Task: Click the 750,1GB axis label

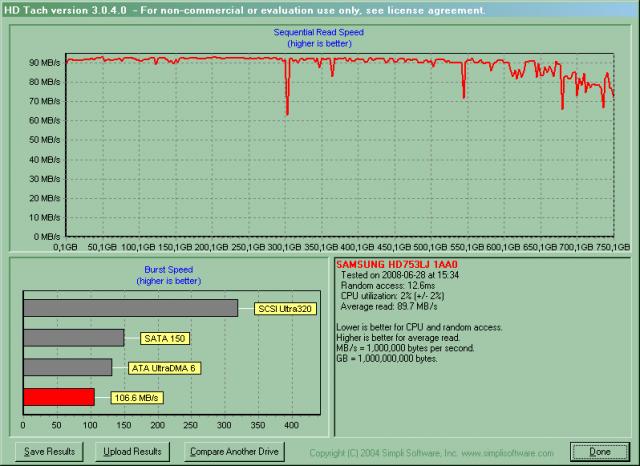Action: 613,247
